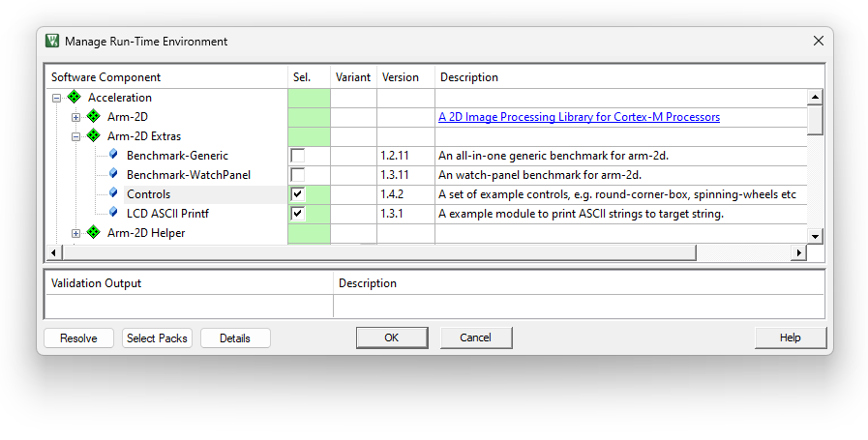This screenshot has height=440, width=868.
Task: Expand the Arm-2D Helper node
Action: coord(76,233)
